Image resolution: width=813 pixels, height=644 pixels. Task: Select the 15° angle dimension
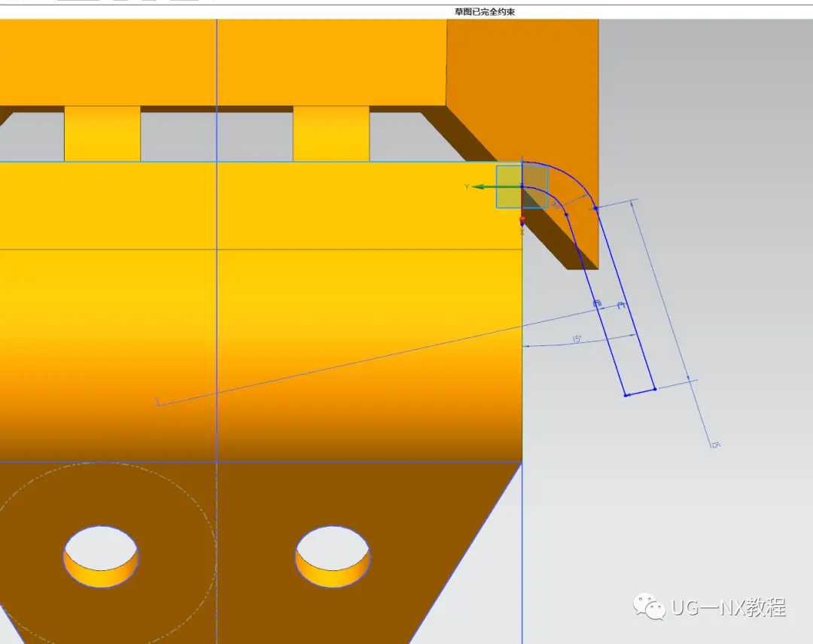[x=577, y=339]
